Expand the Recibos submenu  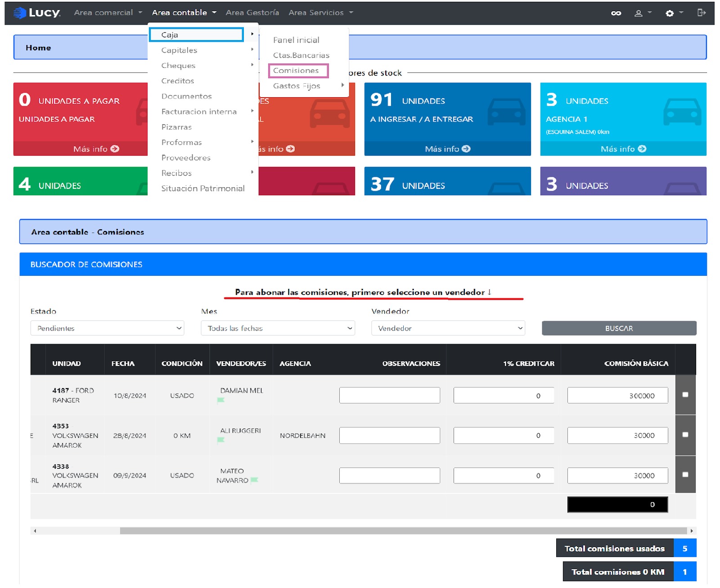pos(203,173)
